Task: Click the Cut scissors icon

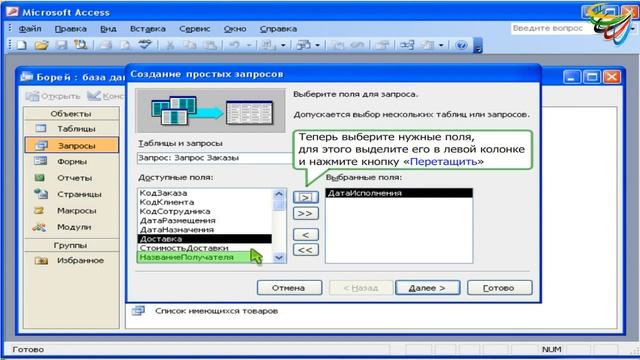Action: point(170,45)
